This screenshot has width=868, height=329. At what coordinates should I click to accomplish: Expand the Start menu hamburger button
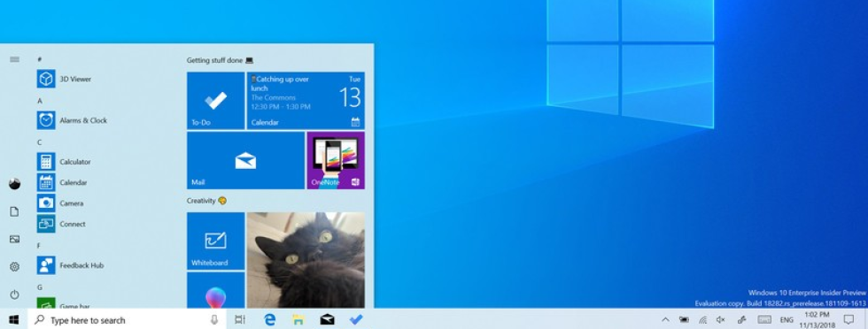[14, 59]
